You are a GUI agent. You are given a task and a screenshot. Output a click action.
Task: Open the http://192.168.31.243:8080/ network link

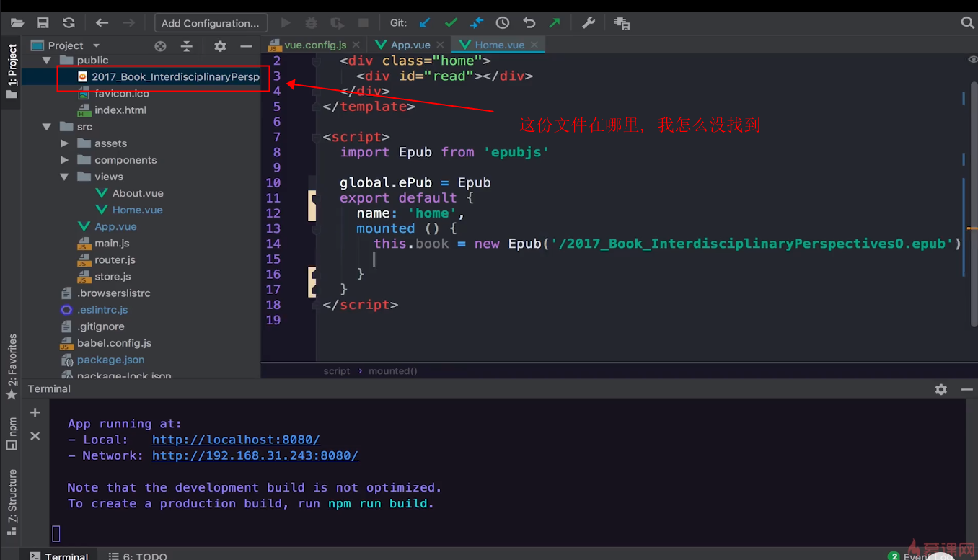click(255, 455)
